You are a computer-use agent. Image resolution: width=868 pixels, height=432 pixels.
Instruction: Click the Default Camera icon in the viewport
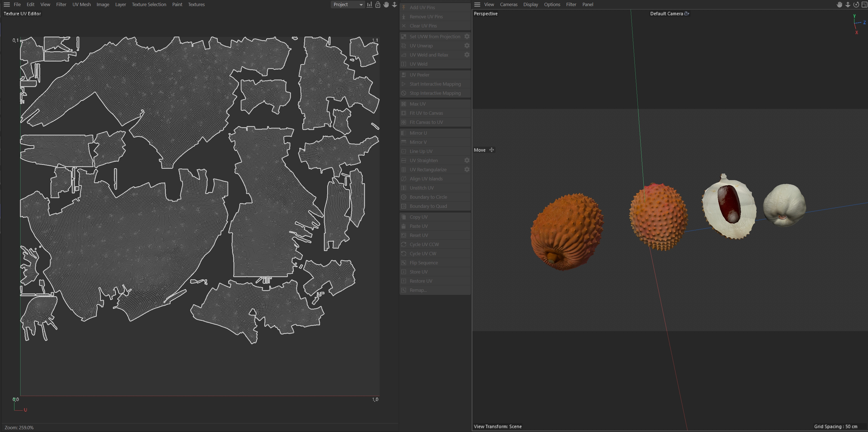tap(687, 14)
